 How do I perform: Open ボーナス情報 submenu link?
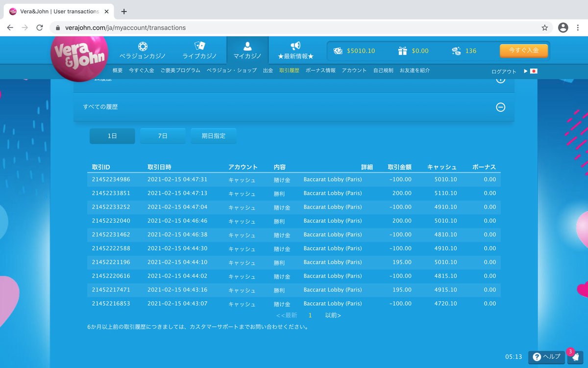(x=320, y=71)
